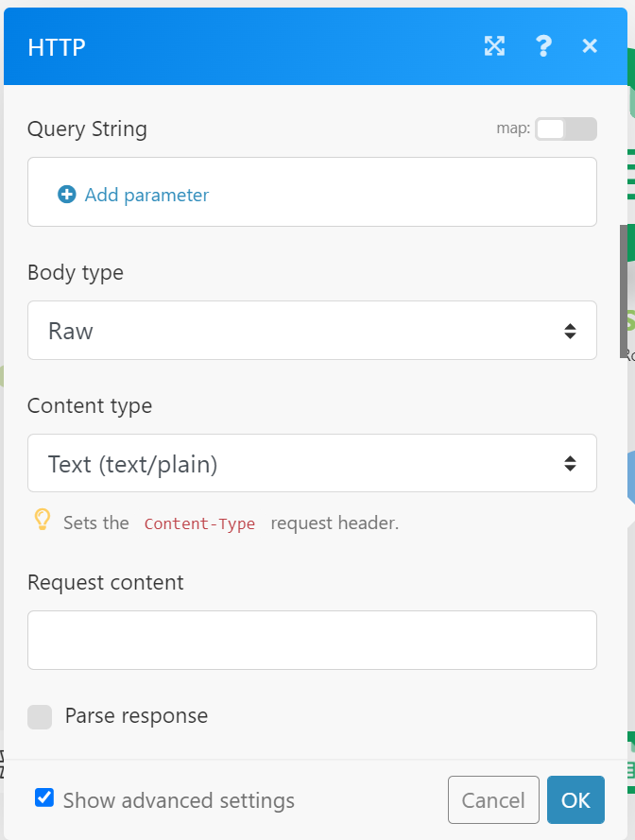
Task: Click the plus icon beside Add parameter
Action: [67, 195]
